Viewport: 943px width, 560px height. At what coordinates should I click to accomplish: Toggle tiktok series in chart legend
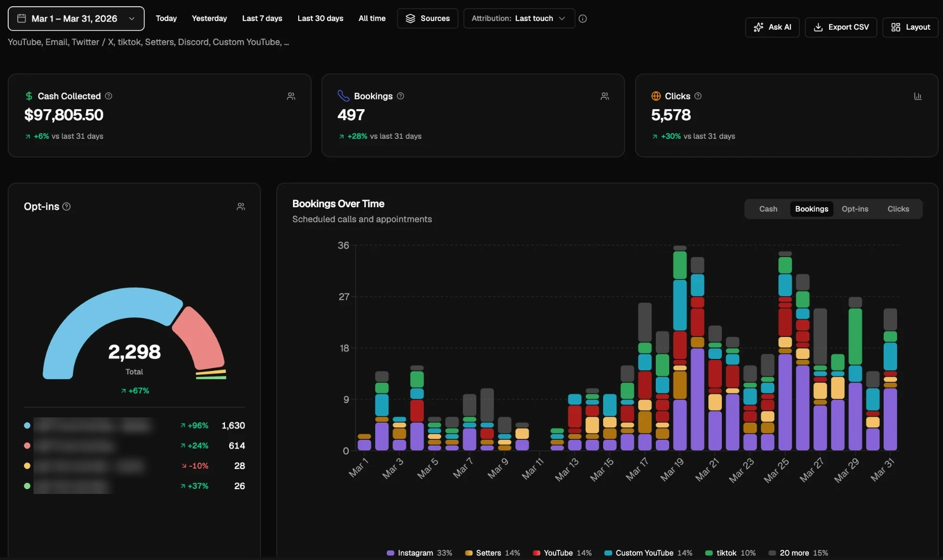[x=730, y=553]
